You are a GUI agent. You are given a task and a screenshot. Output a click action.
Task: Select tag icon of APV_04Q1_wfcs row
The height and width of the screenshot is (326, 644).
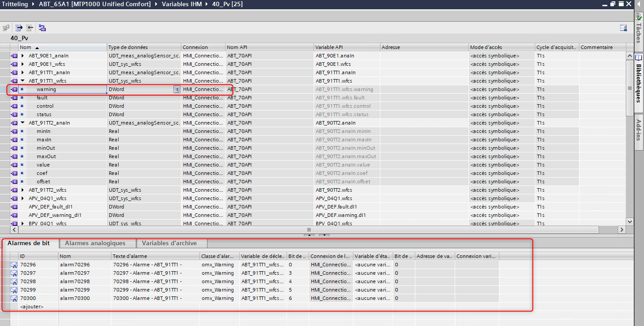click(x=14, y=198)
